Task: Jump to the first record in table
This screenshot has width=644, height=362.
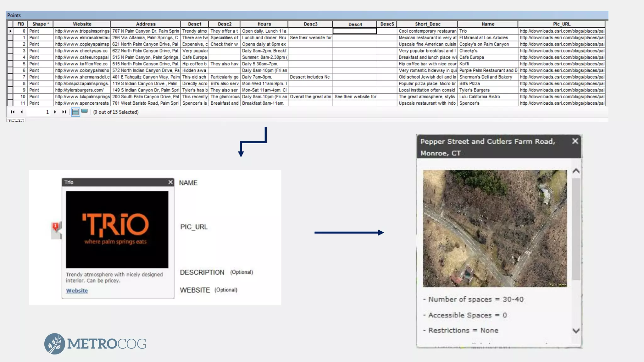Action: pos(13,112)
